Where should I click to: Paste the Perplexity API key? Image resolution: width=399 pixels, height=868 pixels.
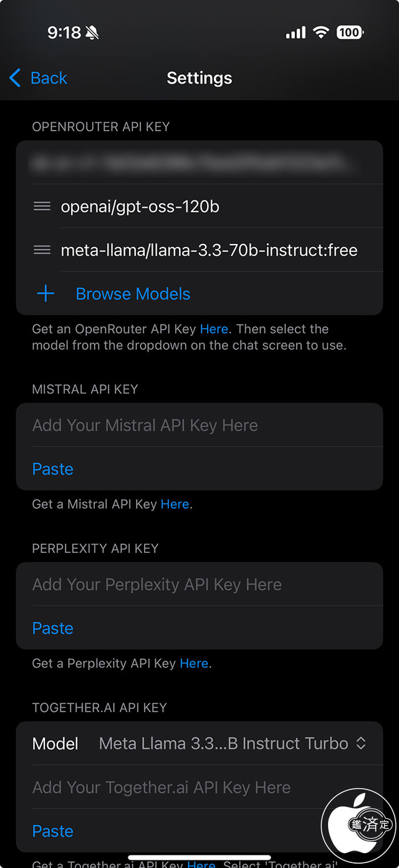point(53,628)
